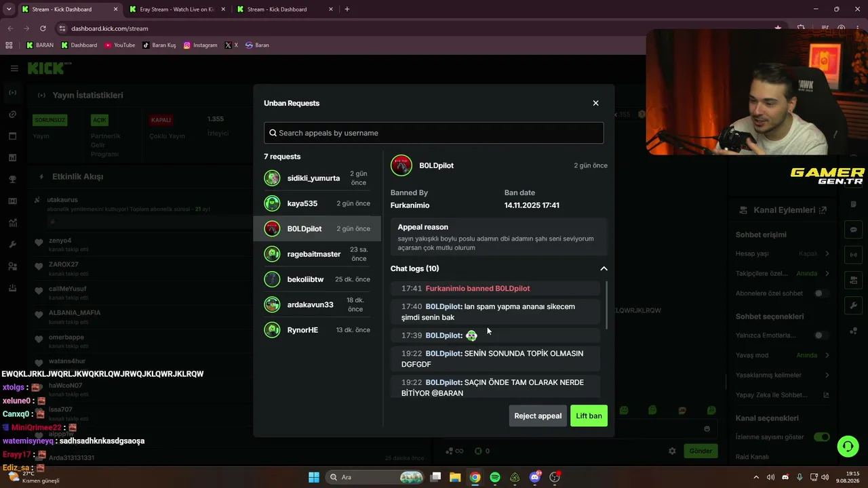
Task: Disable İzlenme sayısını göster switch
Action: coord(821,437)
